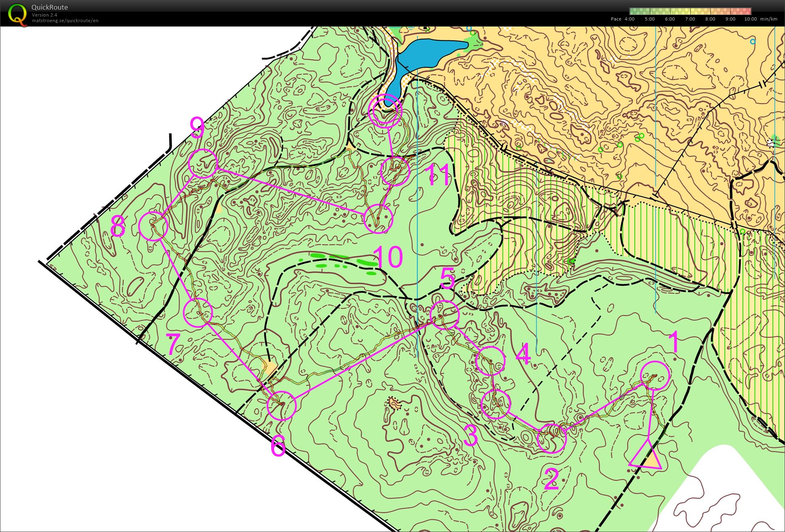Click the pace color gradient bar
The height and width of the screenshot is (532, 785).
[x=690, y=11]
